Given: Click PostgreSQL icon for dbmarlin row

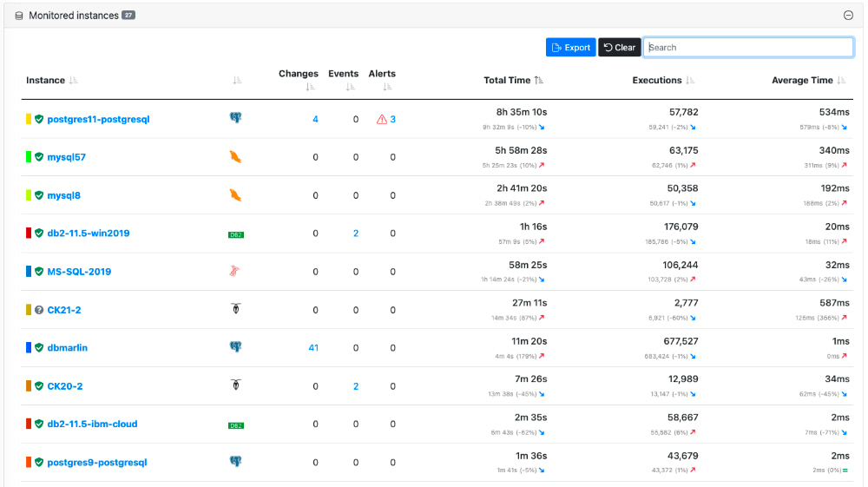Looking at the screenshot, I should click(x=236, y=346).
